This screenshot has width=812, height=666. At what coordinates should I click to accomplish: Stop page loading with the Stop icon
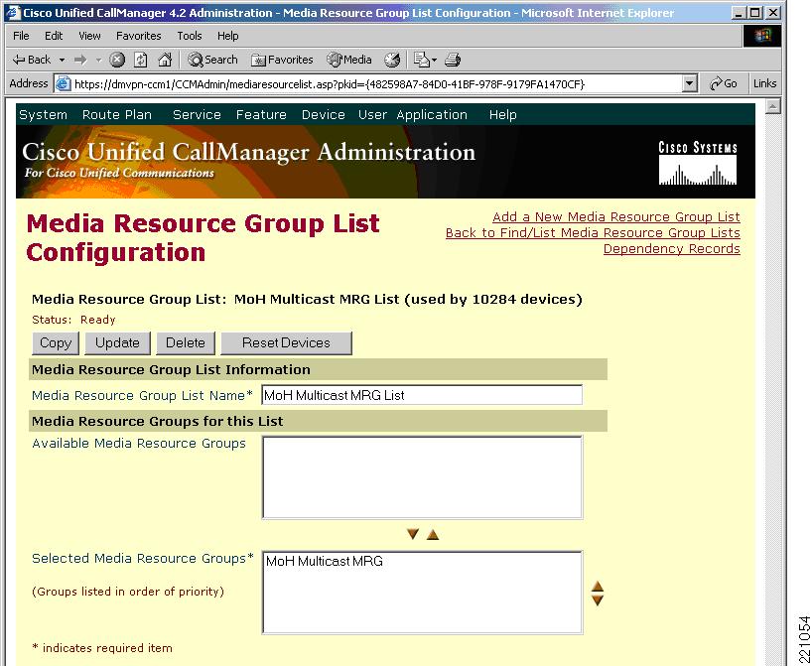click(x=117, y=61)
